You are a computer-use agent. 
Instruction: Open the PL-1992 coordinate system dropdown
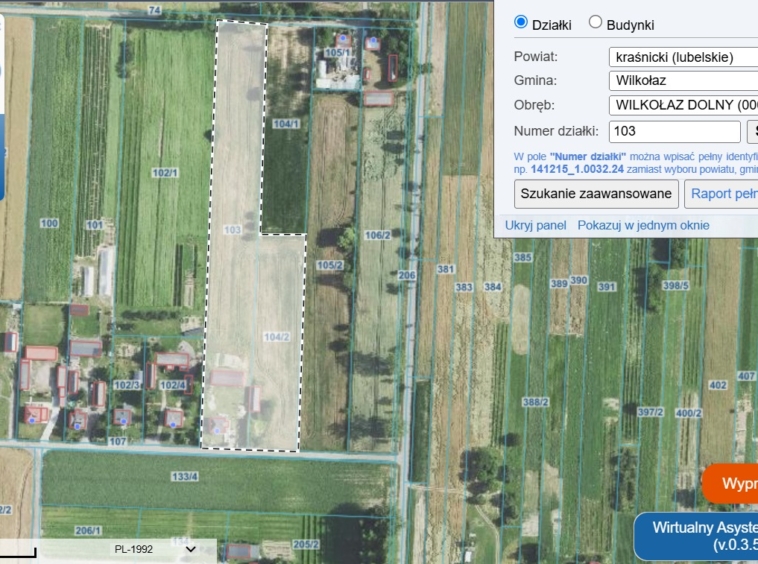(x=155, y=549)
